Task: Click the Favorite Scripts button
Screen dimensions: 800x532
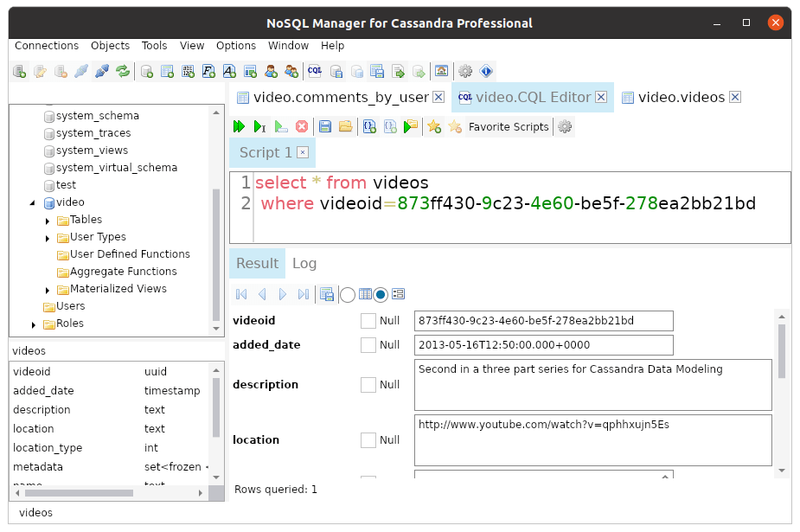Action: [508, 127]
